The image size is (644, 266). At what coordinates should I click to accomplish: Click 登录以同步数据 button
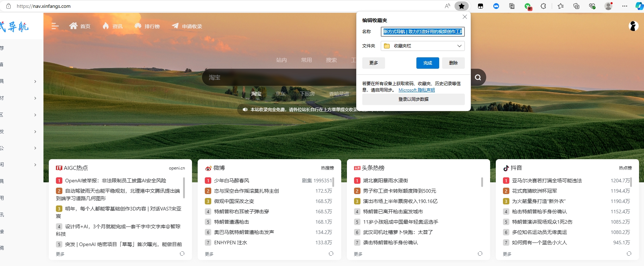point(413,99)
